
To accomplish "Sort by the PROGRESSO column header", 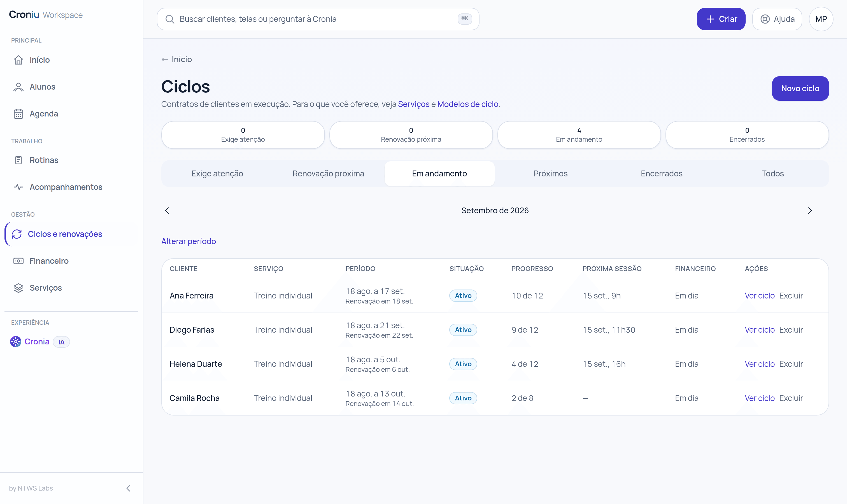I will click(532, 269).
